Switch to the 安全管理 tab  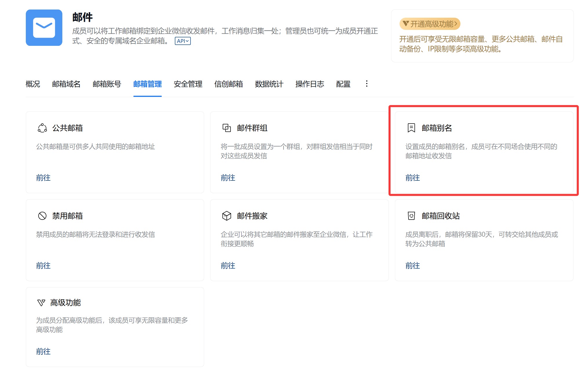pyautogui.click(x=188, y=84)
